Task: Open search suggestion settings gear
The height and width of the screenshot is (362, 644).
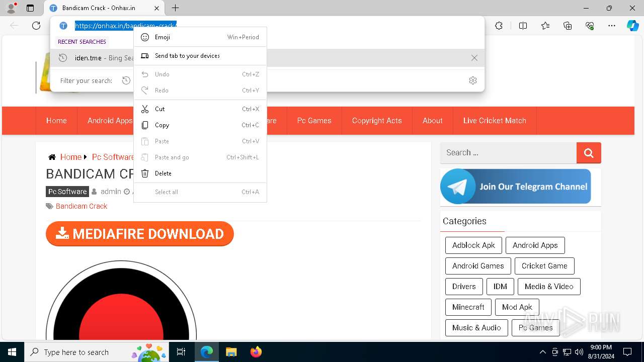Action: (472, 80)
